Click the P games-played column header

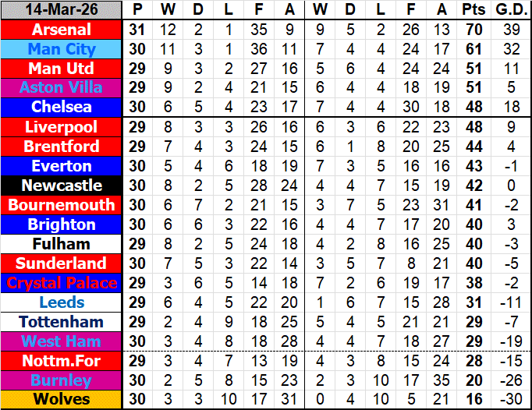click(138, 10)
